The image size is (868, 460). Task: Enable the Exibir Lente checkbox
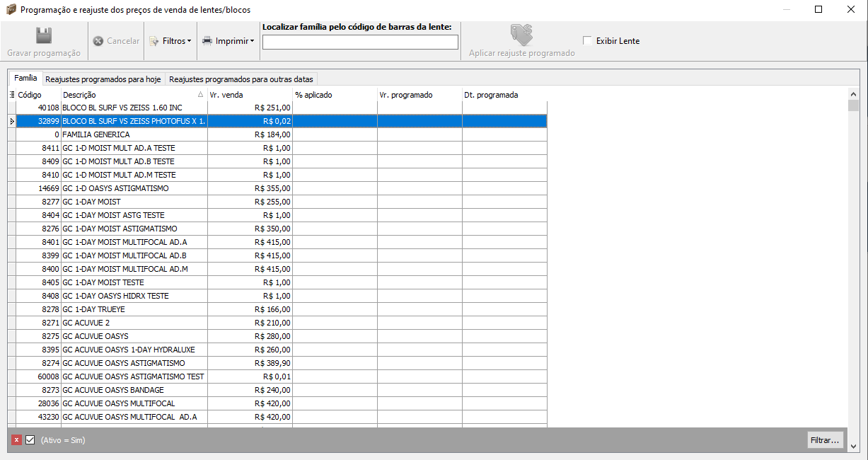coord(587,41)
